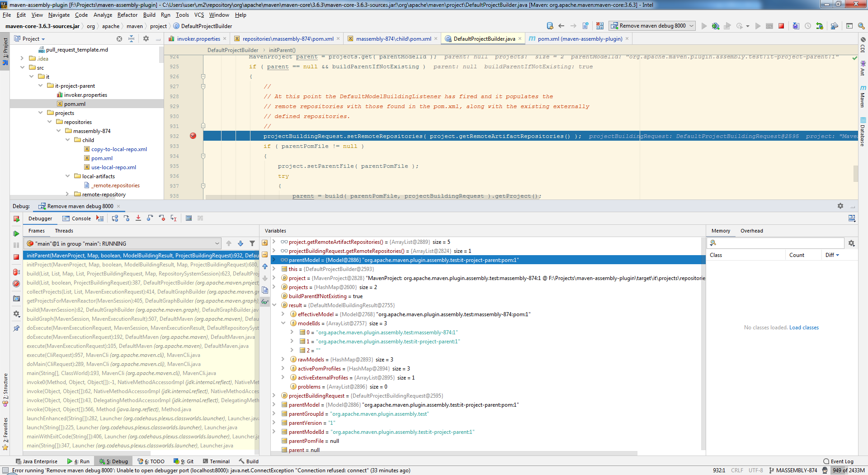Click the New Watch plus icon
The image size is (868, 475).
click(x=265, y=243)
